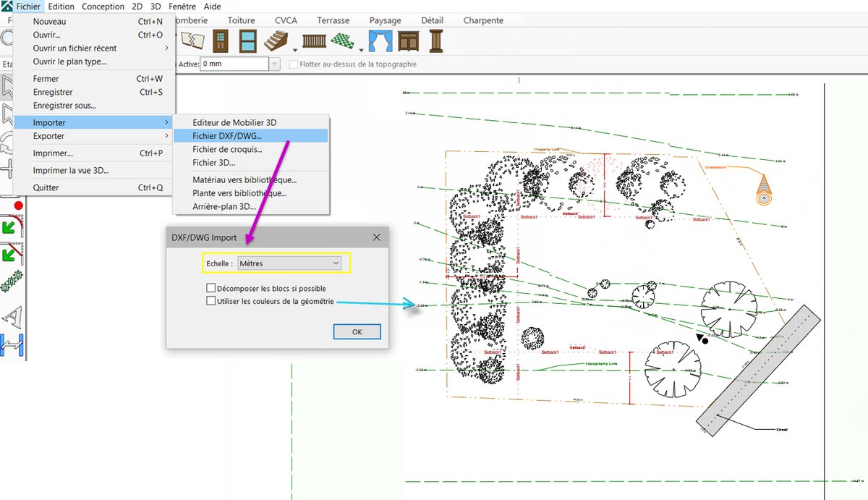The width and height of the screenshot is (868, 500).
Task: Select Matériau vers bibliothèque...
Action: click(251, 179)
